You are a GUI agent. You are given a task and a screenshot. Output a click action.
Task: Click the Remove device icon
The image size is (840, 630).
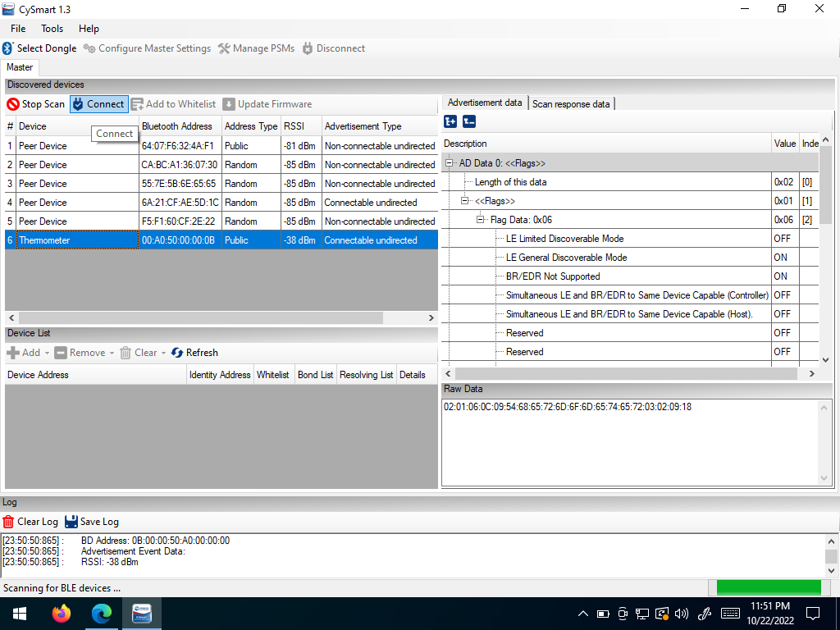coord(61,353)
